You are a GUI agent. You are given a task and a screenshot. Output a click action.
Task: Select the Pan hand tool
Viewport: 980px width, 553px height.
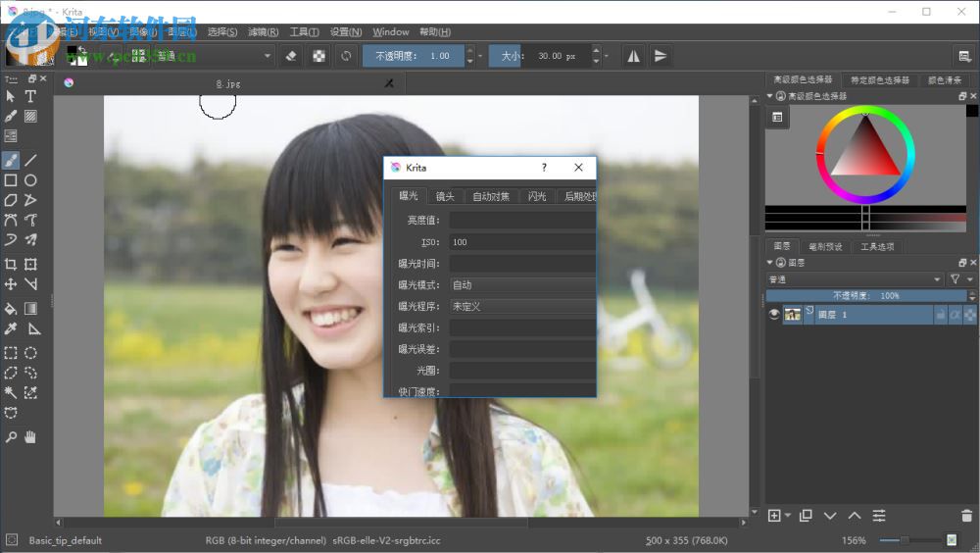click(x=30, y=437)
